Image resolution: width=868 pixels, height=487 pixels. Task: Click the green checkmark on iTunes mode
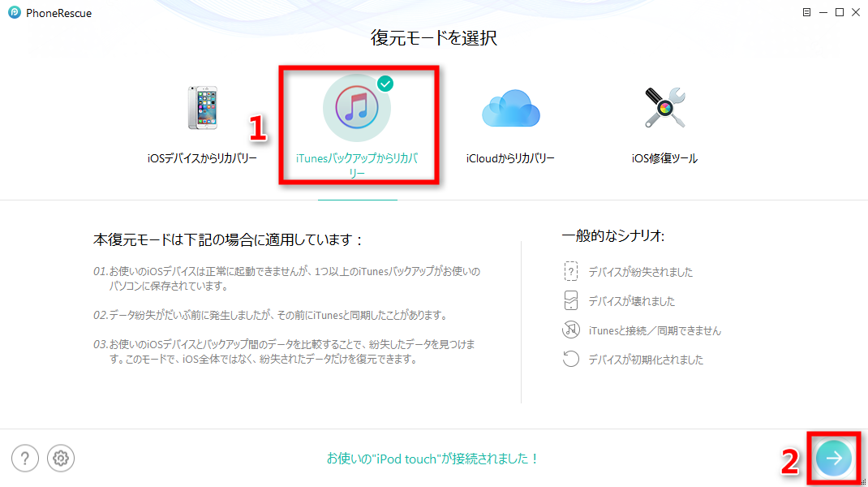click(x=385, y=84)
